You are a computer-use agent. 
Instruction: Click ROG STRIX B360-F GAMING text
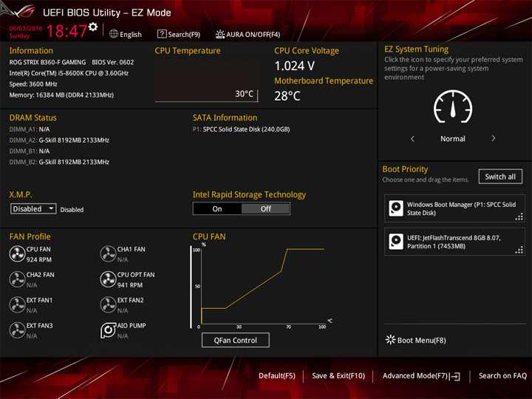click(x=47, y=62)
